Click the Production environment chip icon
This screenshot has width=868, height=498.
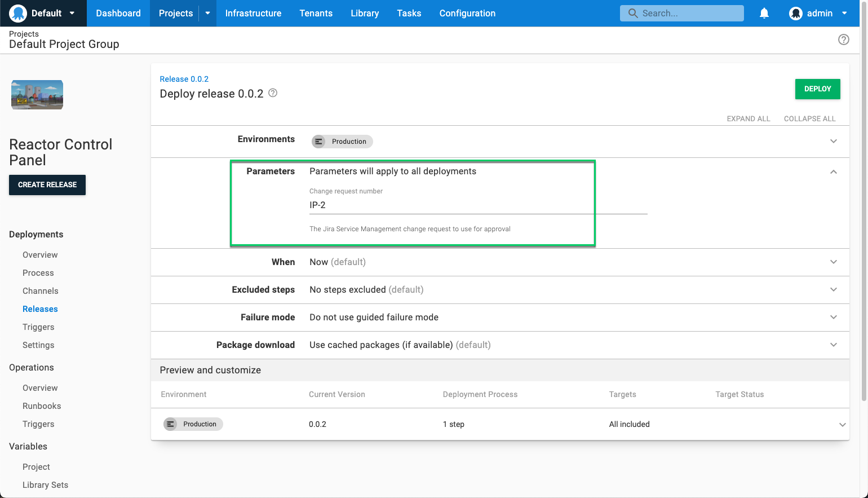point(320,142)
